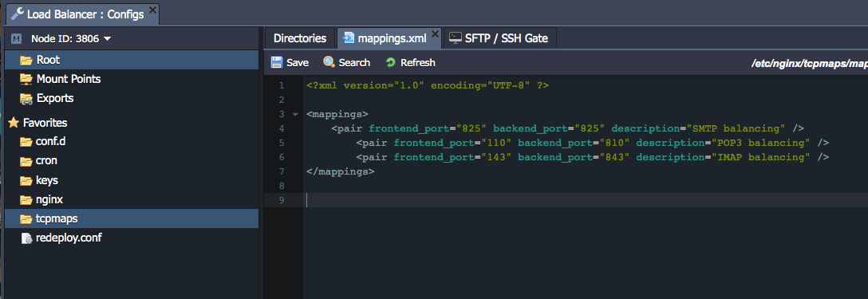
Task: Click the Save floppy disk icon
Action: click(277, 62)
